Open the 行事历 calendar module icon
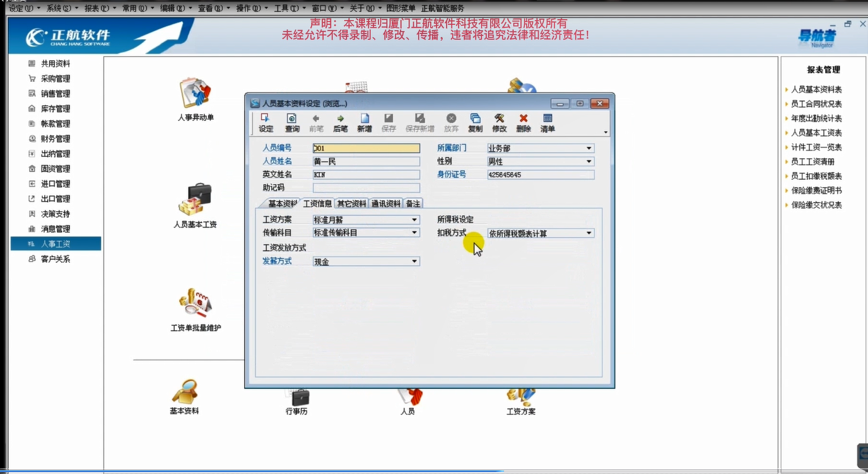Viewport: 868px width, 474px height. click(x=296, y=402)
